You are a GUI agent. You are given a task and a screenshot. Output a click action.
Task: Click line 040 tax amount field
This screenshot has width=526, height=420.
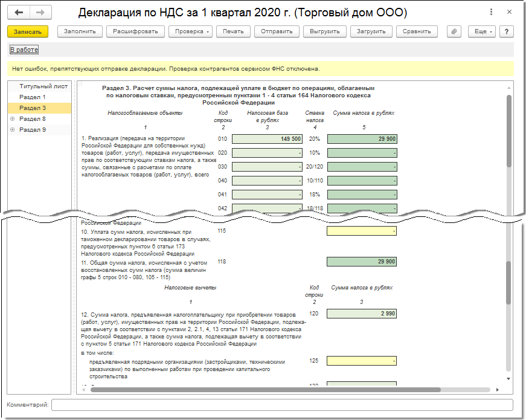[x=362, y=181]
